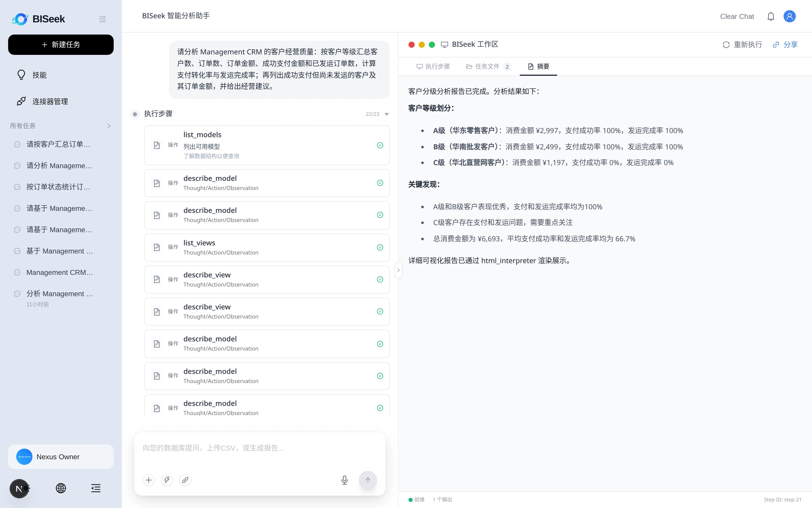Click the yellow window dot in workspace
The image size is (812, 508).
pos(421,45)
